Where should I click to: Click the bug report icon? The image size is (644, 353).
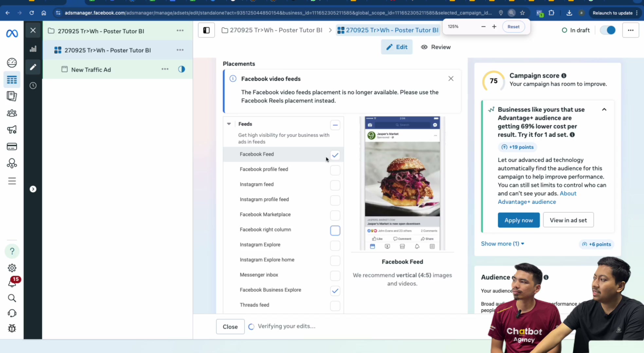[12, 328]
